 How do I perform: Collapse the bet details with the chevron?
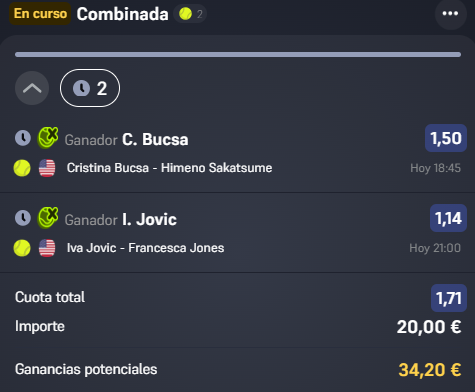pyautogui.click(x=32, y=88)
